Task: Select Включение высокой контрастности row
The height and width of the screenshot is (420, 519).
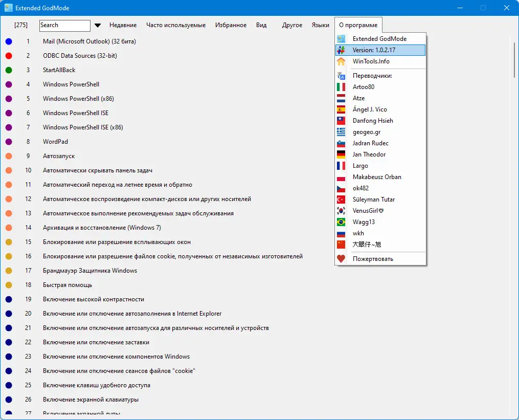Action: [x=94, y=299]
